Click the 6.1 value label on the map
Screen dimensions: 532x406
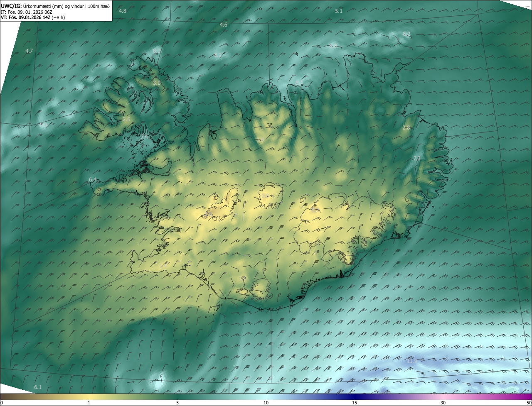click(38, 387)
